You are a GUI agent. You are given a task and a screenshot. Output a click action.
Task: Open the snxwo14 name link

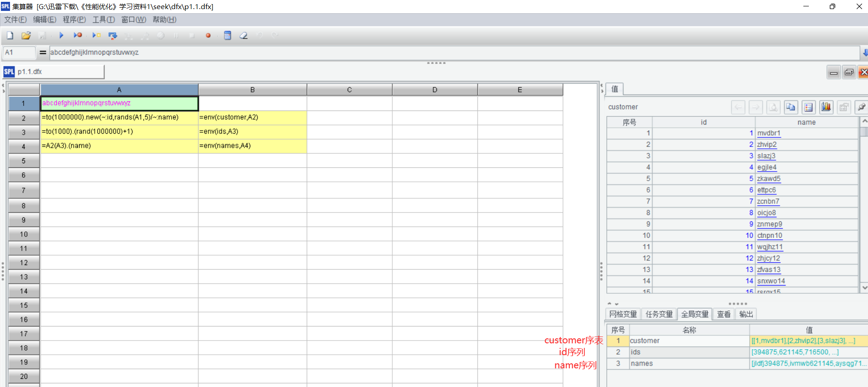(771, 281)
